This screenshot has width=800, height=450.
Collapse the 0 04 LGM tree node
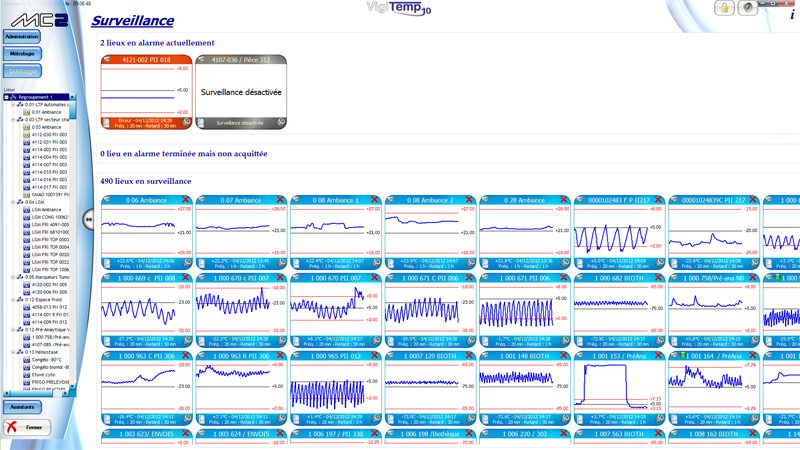point(13,202)
